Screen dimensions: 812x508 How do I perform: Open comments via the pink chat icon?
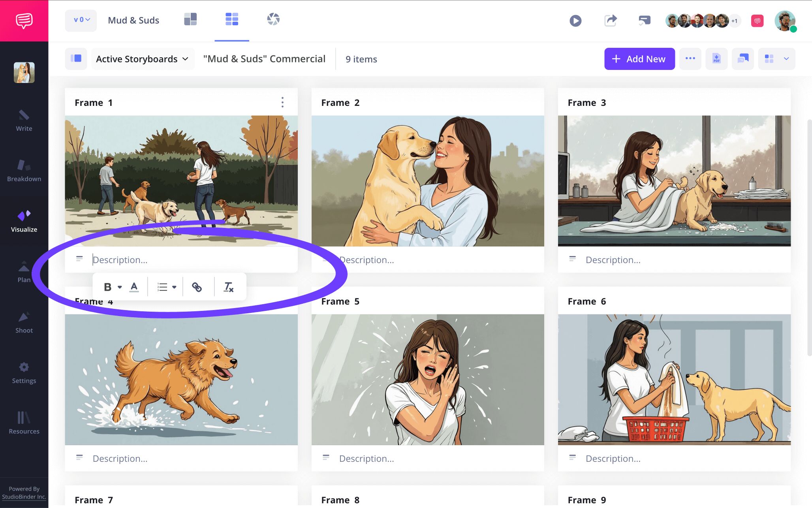(x=757, y=21)
